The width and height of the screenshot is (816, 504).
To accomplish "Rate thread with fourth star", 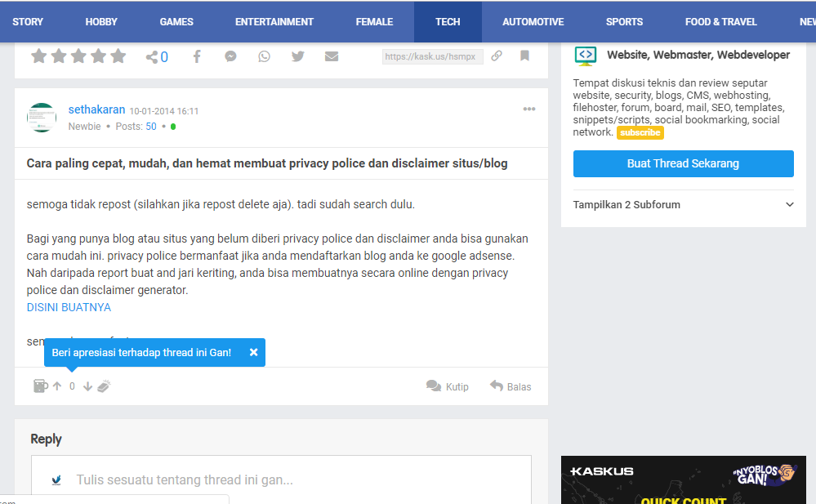I will point(98,56).
